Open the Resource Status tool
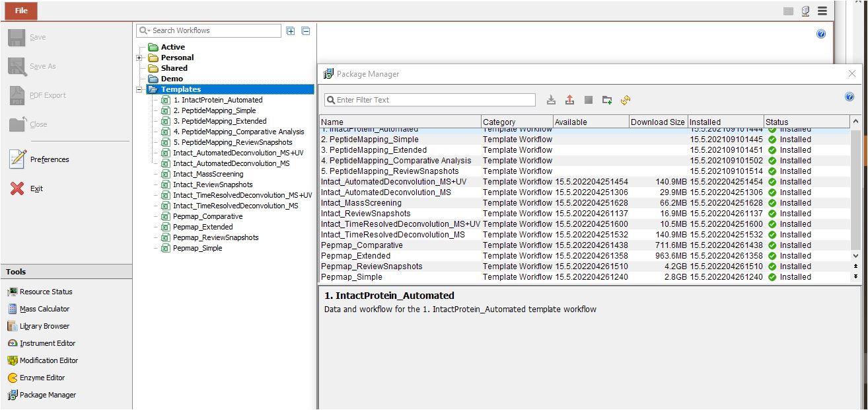Screen dimensions: 868x410 click(x=40, y=292)
